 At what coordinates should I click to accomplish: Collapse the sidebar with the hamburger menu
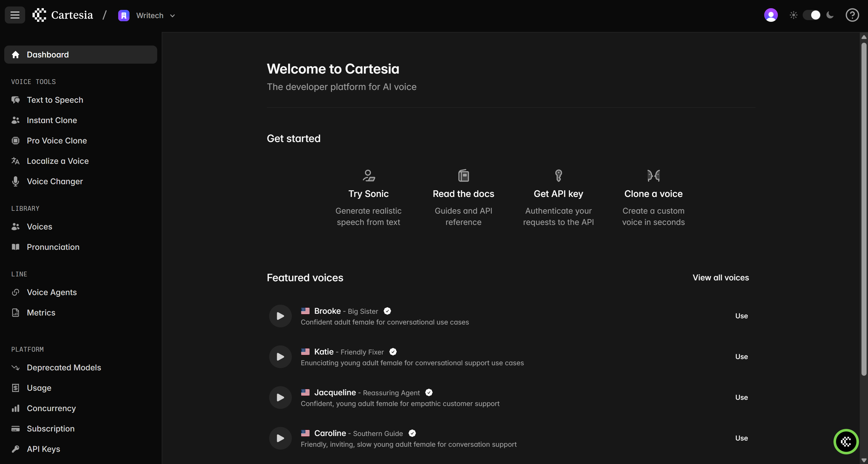(15, 15)
